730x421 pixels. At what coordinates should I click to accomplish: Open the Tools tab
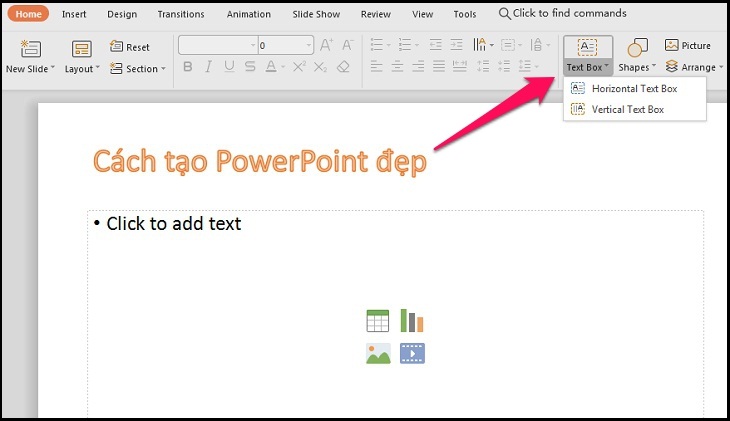click(465, 14)
